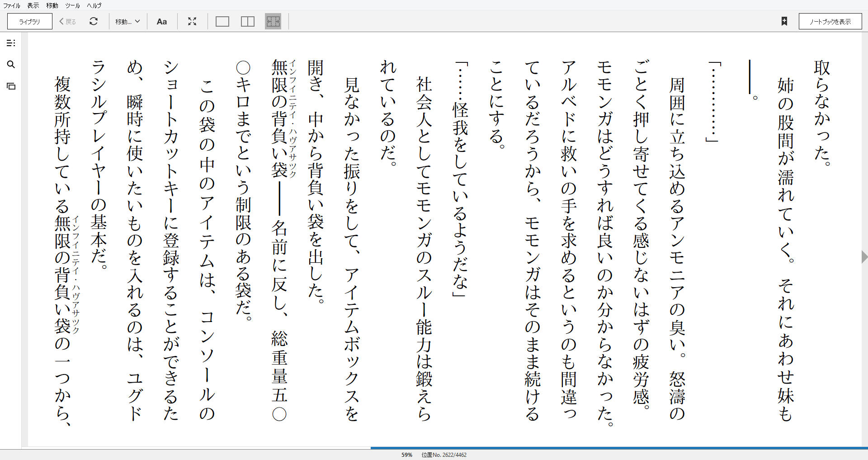Screen dimensions: 868x460
Task: Click the line starting 周囲に立ち込める
Action: (677, 249)
